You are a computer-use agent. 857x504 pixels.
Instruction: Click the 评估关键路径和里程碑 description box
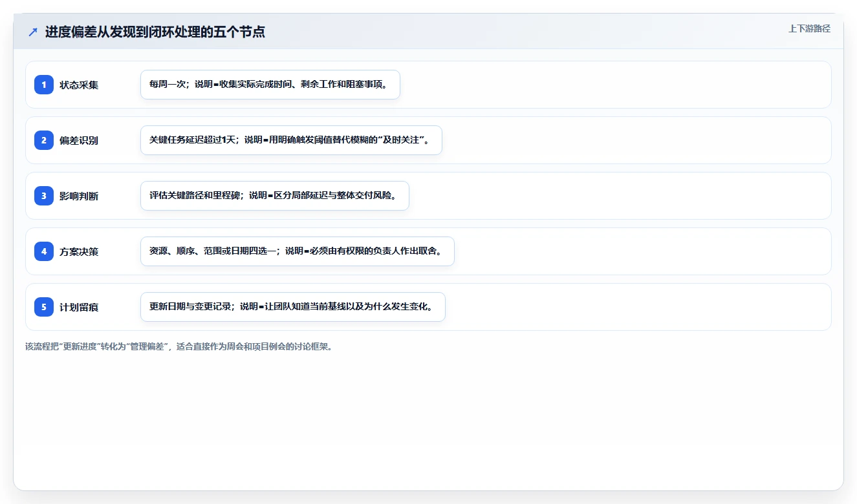[x=275, y=196]
